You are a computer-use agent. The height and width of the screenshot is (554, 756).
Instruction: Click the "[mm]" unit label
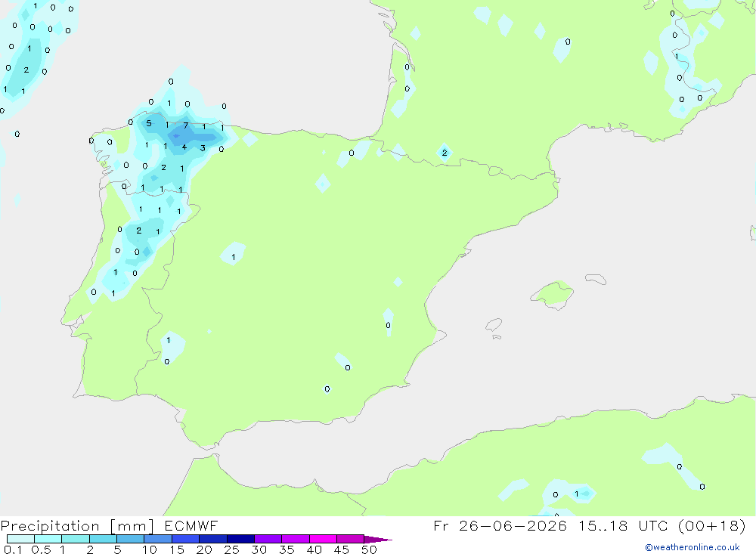pyautogui.click(x=132, y=526)
